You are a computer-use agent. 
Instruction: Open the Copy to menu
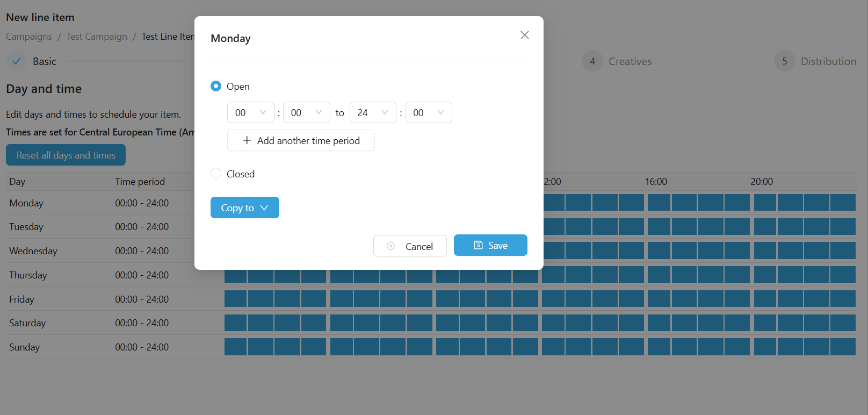[244, 207]
